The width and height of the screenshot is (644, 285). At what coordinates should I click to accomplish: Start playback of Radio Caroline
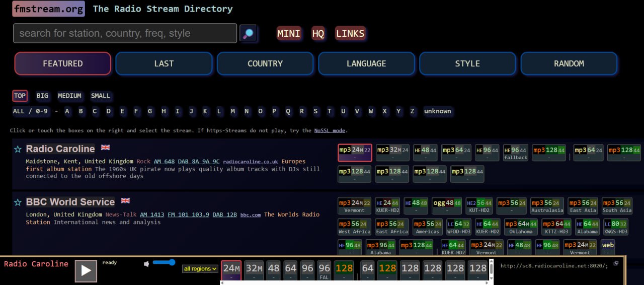tap(86, 271)
